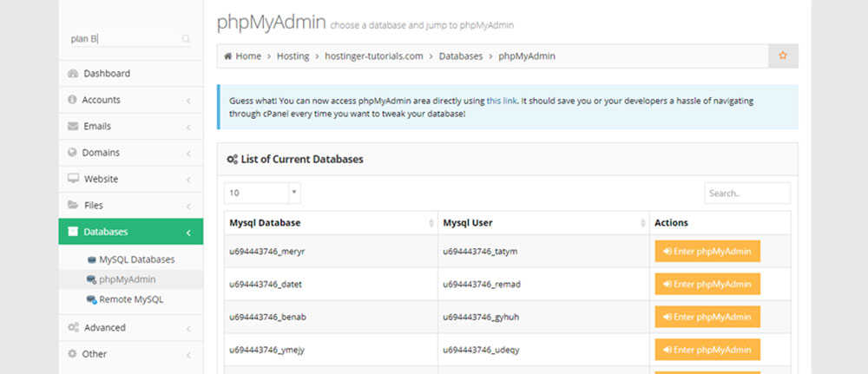Screen dimensions: 868x374
Task: Click the Advanced gears icon
Action: [73, 327]
